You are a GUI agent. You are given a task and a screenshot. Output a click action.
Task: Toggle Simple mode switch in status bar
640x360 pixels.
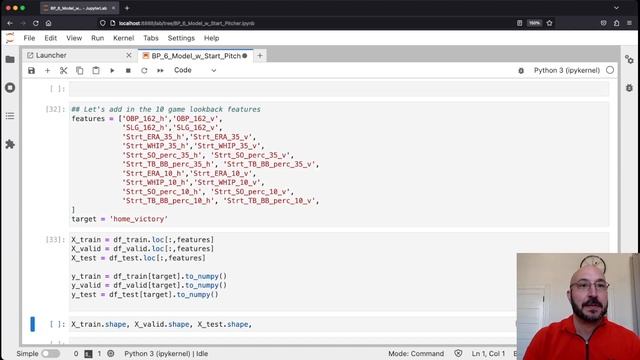(x=51, y=353)
